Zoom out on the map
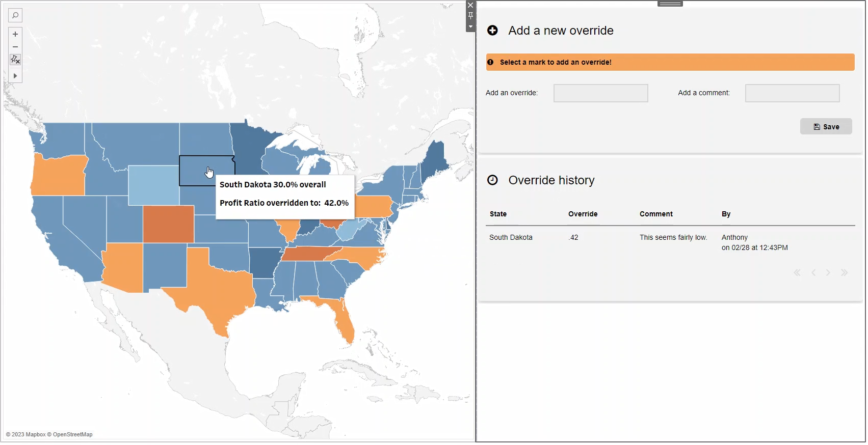This screenshot has height=445, width=868. (15, 47)
